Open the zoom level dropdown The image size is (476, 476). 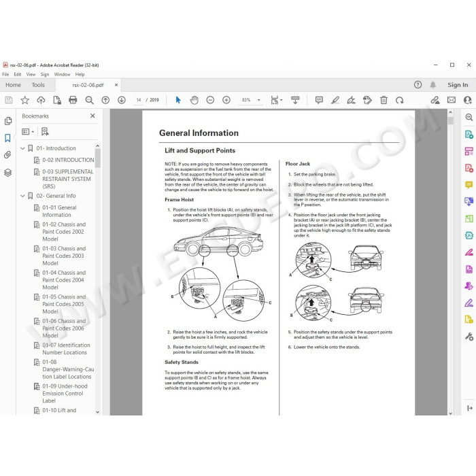click(x=259, y=100)
